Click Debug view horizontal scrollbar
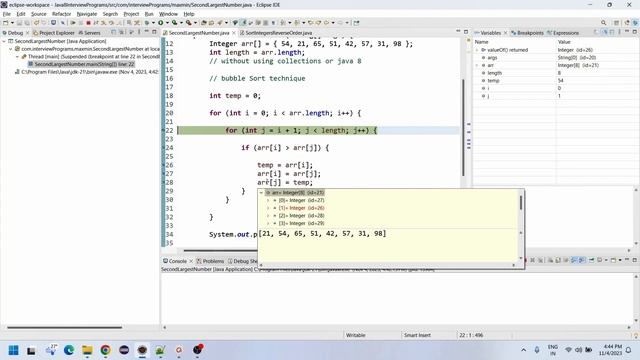Image resolution: width=640 pixels, height=360 pixels. pyautogui.click(x=64, y=327)
